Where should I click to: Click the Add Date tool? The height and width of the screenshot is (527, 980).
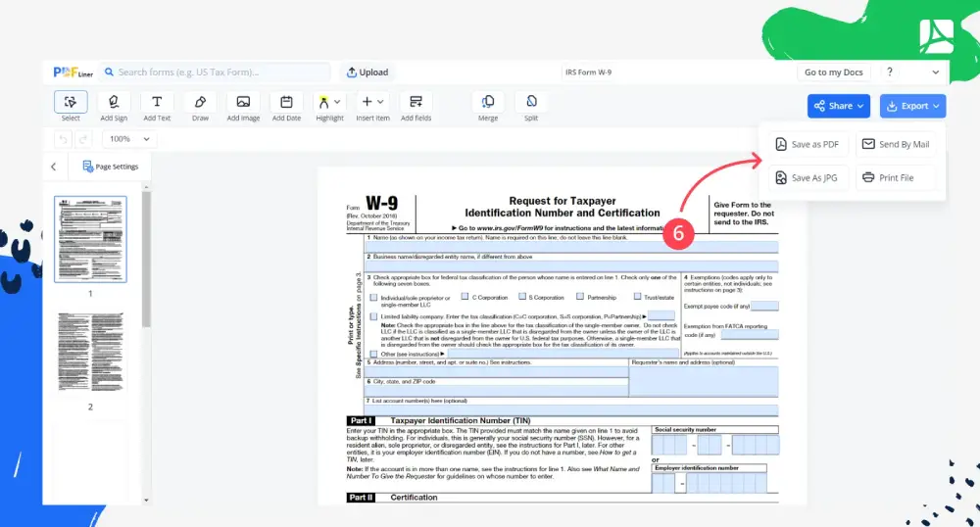[286, 106]
